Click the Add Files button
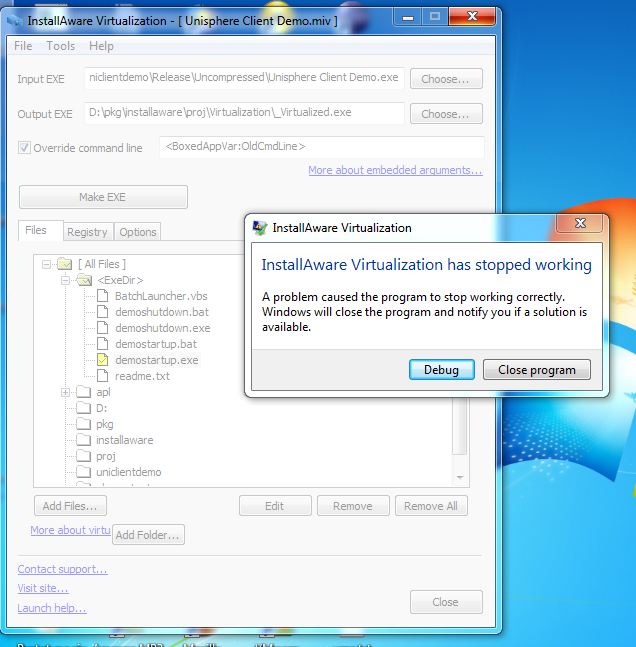636x647 pixels. 70,506
